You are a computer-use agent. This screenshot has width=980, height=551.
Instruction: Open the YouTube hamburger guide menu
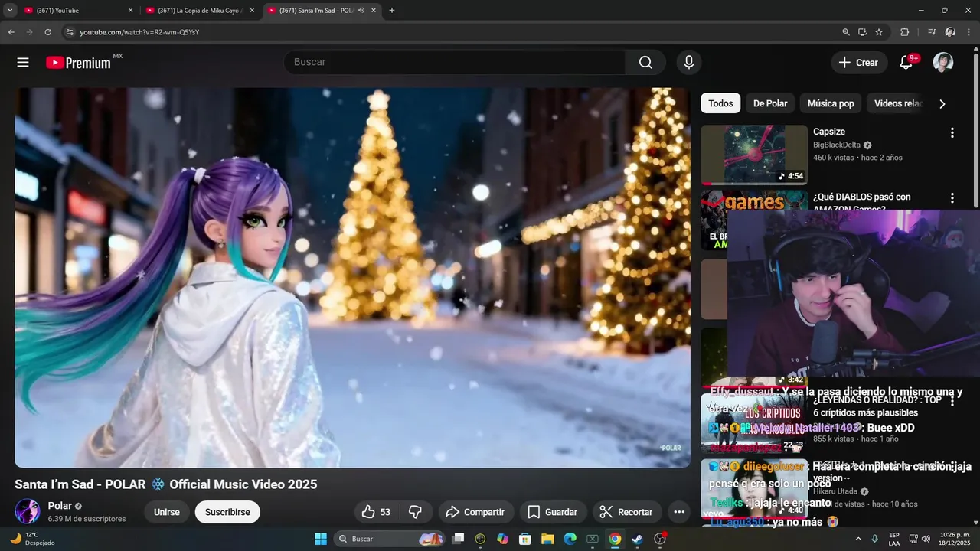(x=23, y=63)
